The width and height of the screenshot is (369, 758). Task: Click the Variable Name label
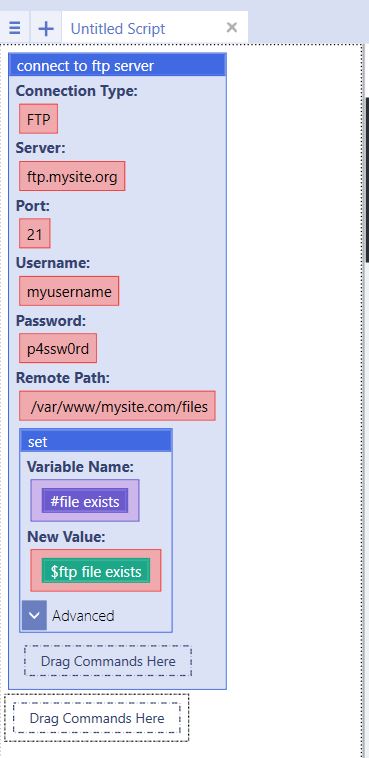pos(80,466)
